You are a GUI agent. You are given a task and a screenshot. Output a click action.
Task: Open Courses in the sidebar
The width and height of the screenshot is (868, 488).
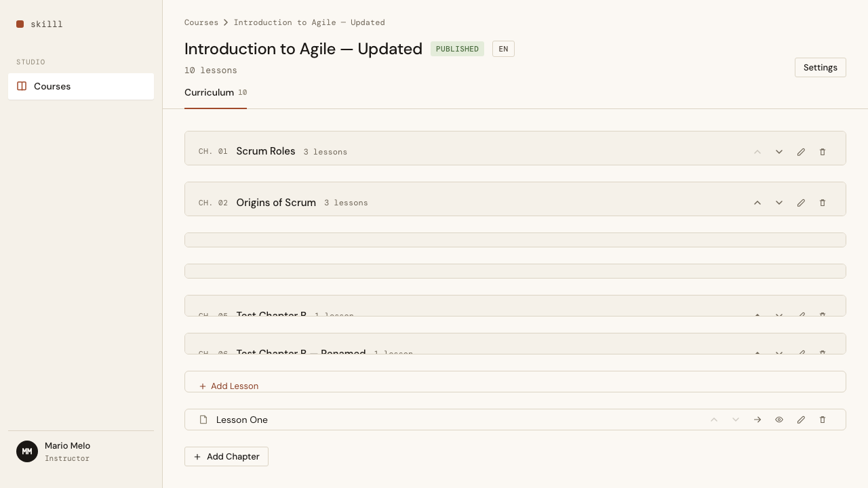[81, 86]
